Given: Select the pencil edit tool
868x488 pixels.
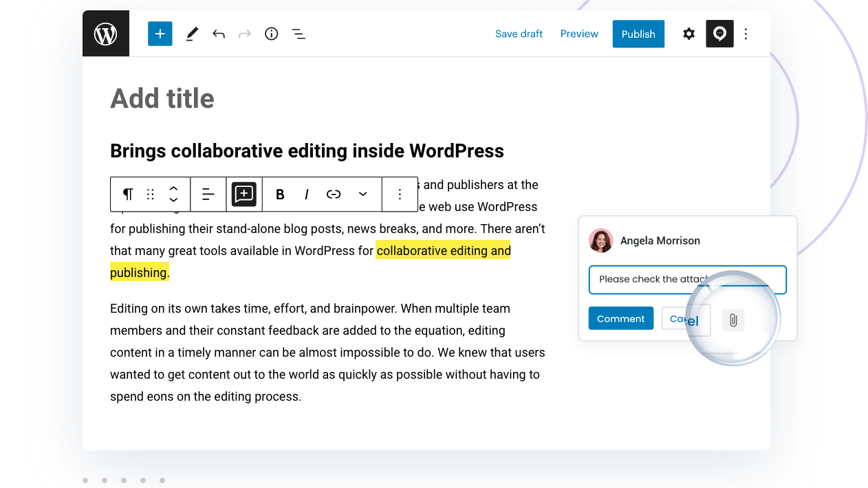Looking at the screenshot, I should pyautogui.click(x=192, y=34).
